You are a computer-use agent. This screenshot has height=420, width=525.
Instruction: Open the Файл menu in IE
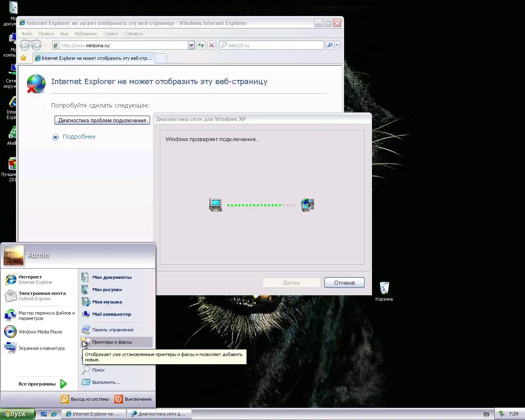[x=27, y=34]
